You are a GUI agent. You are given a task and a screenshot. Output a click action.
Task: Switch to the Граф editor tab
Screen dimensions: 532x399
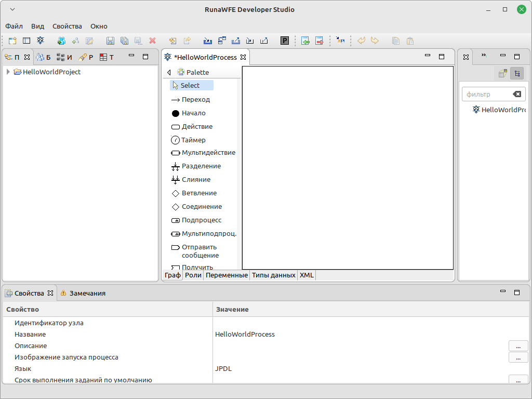click(172, 275)
